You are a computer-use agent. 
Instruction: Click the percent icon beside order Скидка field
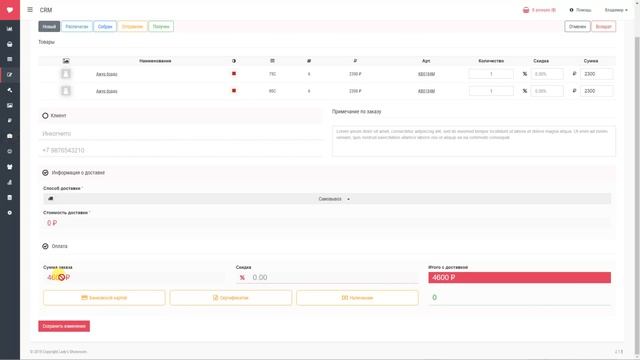click(242, 278)
